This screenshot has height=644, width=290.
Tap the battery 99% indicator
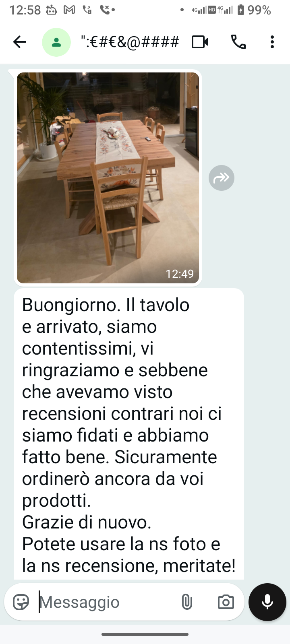coord(254,10)
